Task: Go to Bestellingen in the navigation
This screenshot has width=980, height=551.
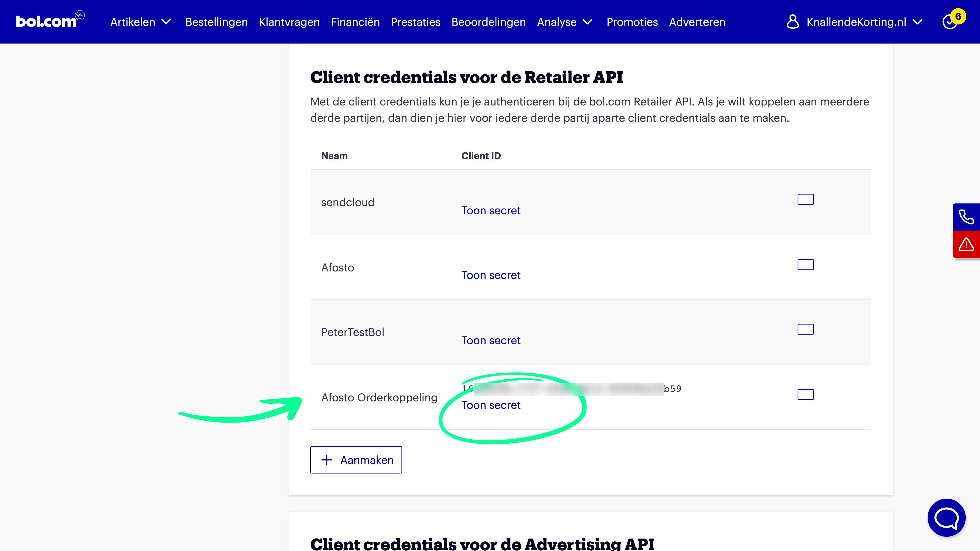Action: pos(217,22)
